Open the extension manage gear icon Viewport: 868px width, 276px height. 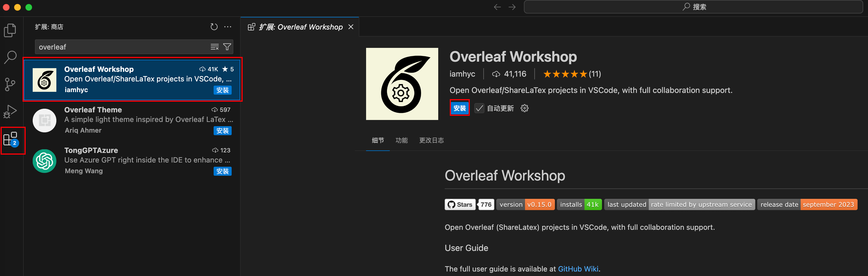[x=524, y=108]
